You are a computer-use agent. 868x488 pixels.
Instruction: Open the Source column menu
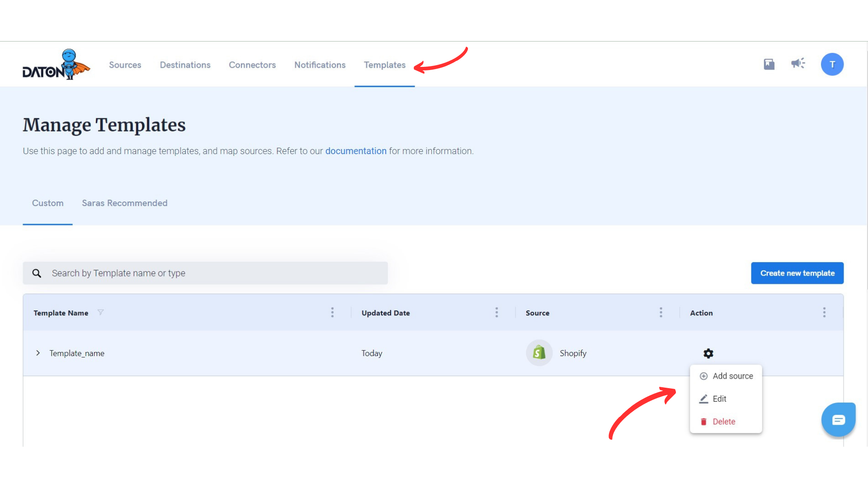point(660,313)
